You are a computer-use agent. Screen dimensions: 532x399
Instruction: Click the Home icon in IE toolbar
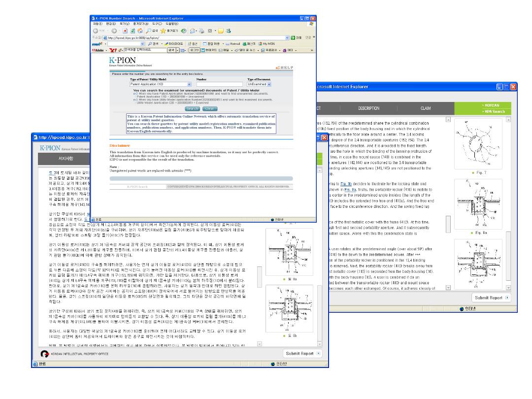pyautogui.click(x=140, y=31)
